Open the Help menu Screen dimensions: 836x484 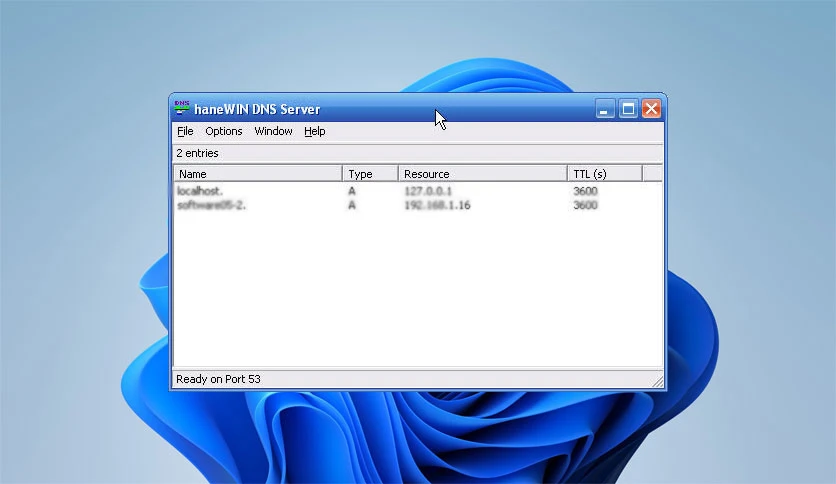coord(315,131)
